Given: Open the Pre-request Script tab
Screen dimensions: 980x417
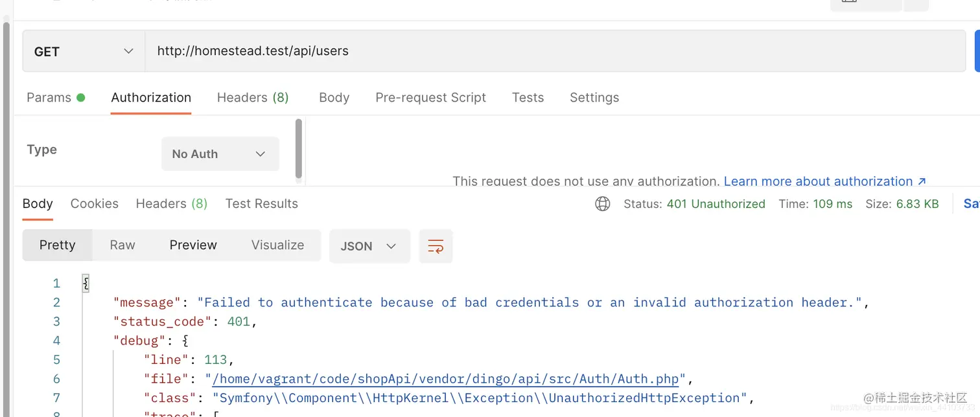Looking at the screenshot, I should click(x=430, y=98).
